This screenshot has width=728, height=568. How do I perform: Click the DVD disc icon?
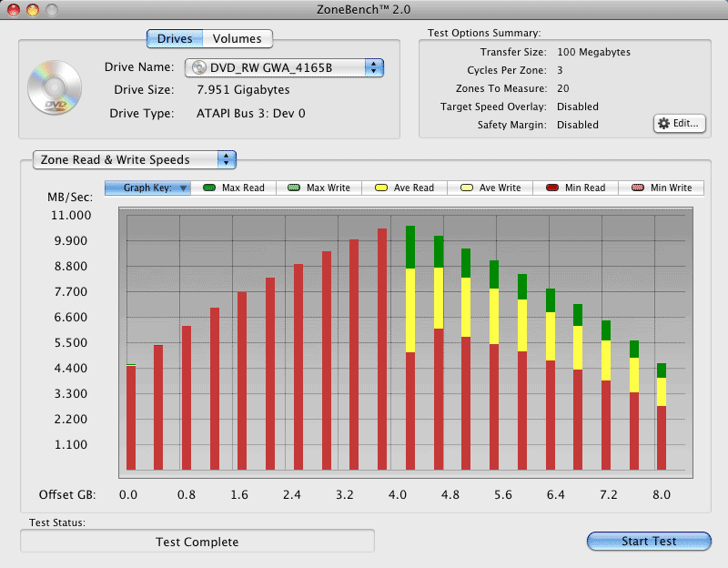(50, 88)
